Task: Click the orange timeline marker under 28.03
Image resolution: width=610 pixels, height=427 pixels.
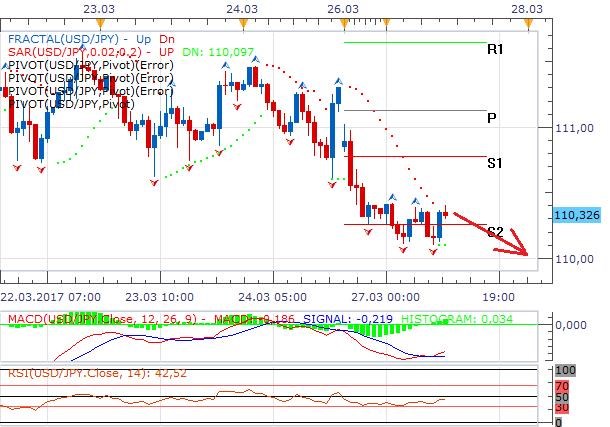Action: [x=528, y=24]
